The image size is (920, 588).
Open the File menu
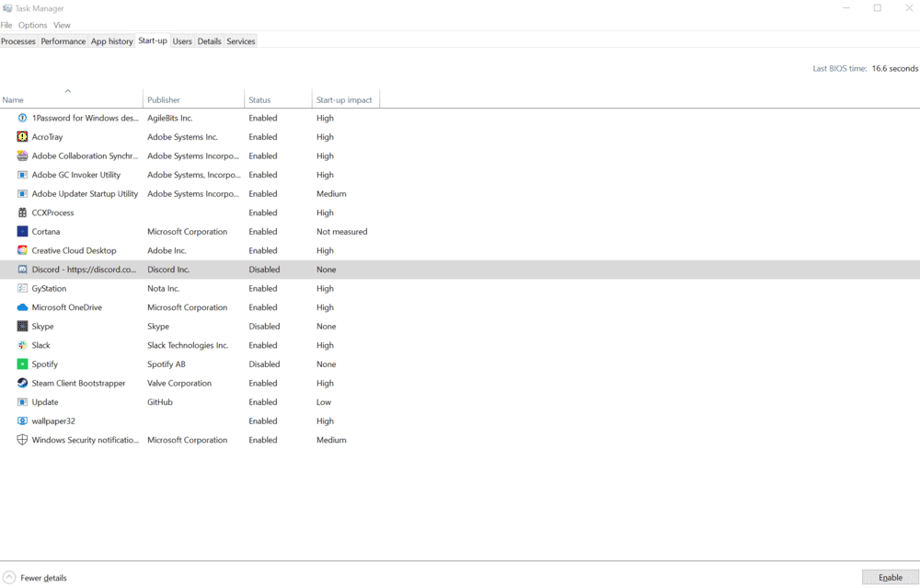pyautogui.click(x=6, y=25)
